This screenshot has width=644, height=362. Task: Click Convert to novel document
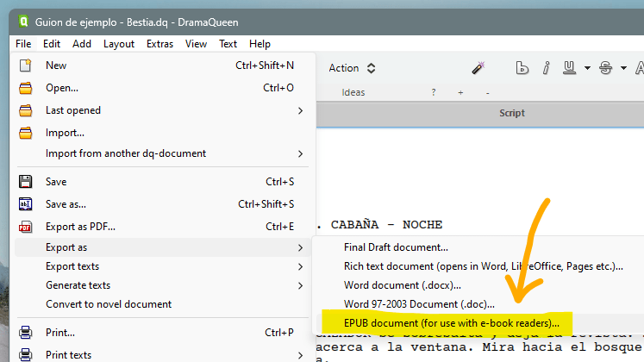[x=109, y=304]
